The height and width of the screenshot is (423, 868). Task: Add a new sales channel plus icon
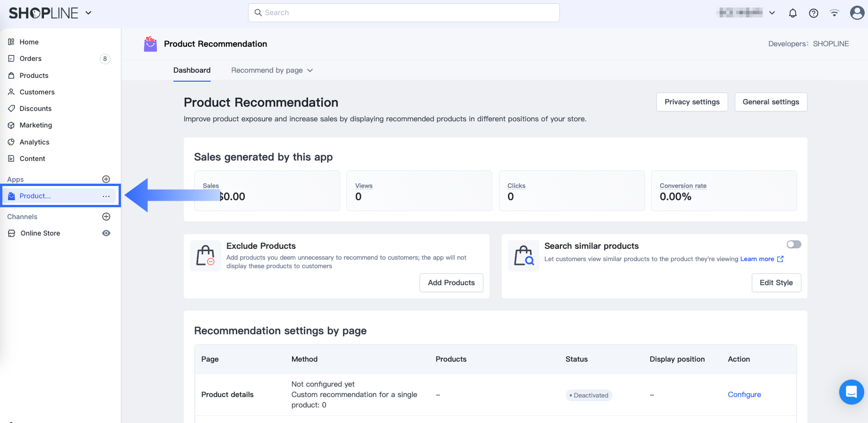point(106,217)
